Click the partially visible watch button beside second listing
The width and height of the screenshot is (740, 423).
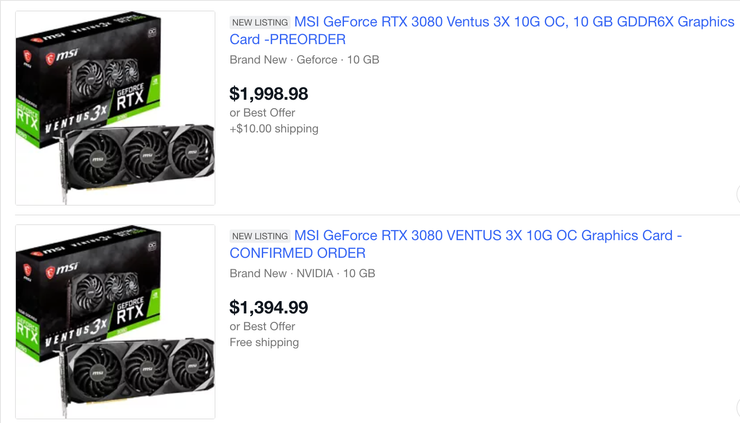[736, 407]
